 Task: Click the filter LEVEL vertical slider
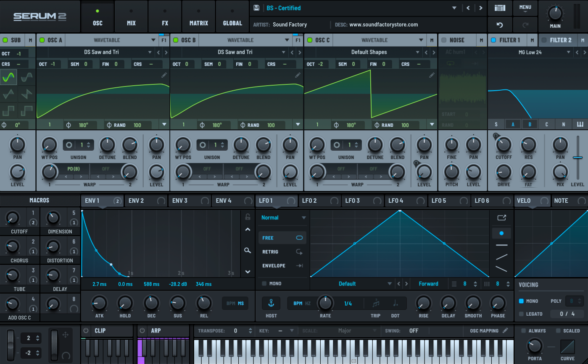tap(577, 157)
